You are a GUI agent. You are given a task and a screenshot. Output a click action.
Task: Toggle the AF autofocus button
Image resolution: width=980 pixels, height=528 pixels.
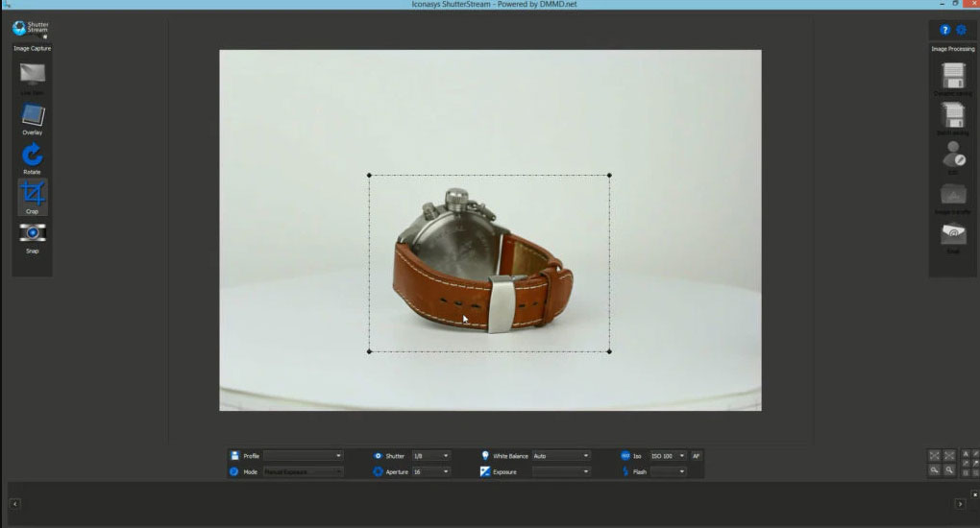point(696,455)
